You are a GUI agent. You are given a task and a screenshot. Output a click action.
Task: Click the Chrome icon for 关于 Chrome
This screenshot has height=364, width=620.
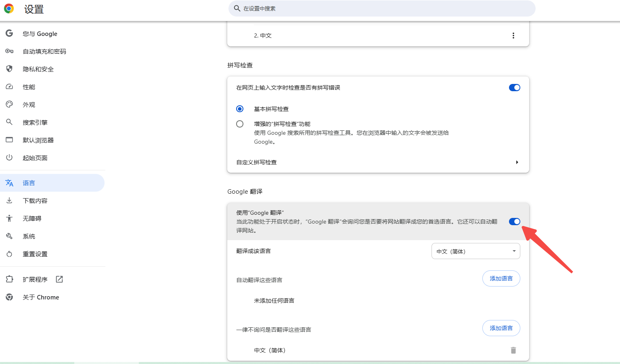[9, 297]
